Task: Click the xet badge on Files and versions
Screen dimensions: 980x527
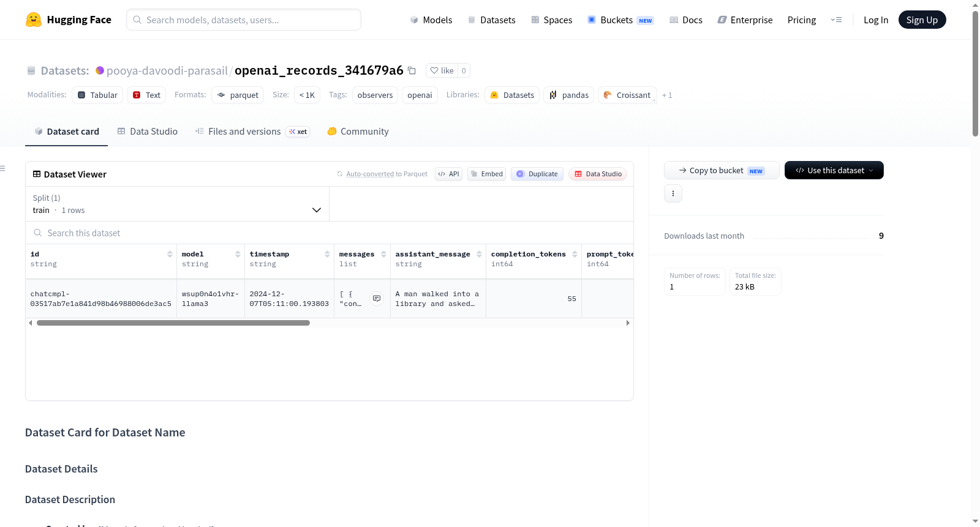Action: pos(298,132)
